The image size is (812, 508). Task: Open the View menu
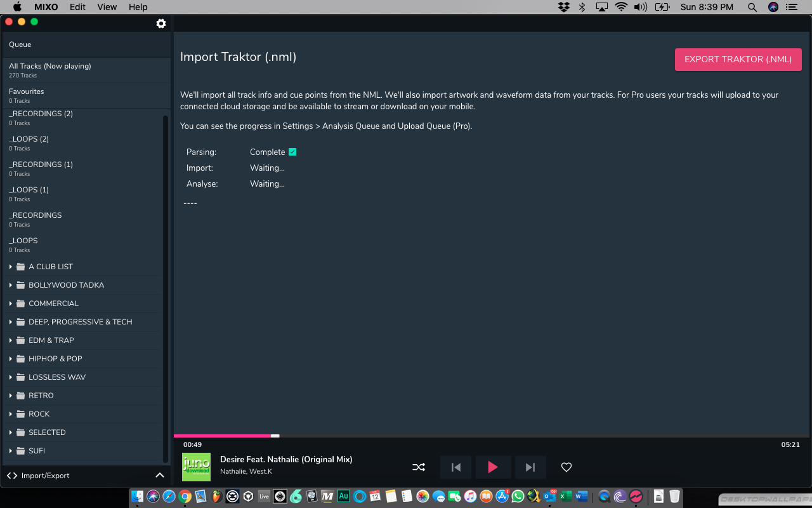coord(107,7)
